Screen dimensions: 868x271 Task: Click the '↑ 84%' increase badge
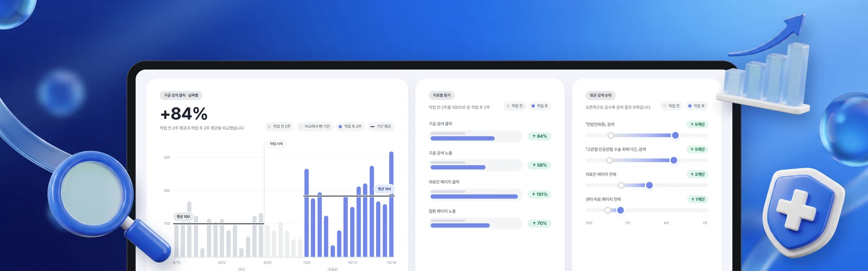click(x=539, y=136)
